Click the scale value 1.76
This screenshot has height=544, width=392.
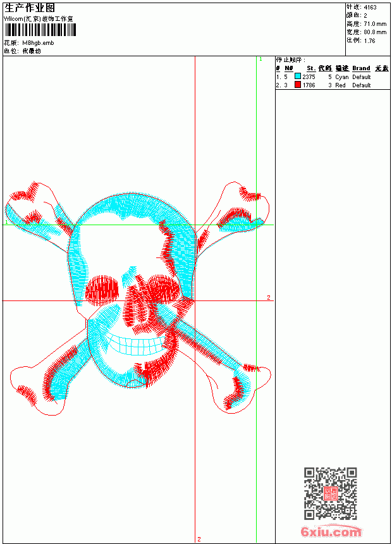coord(369,40)
